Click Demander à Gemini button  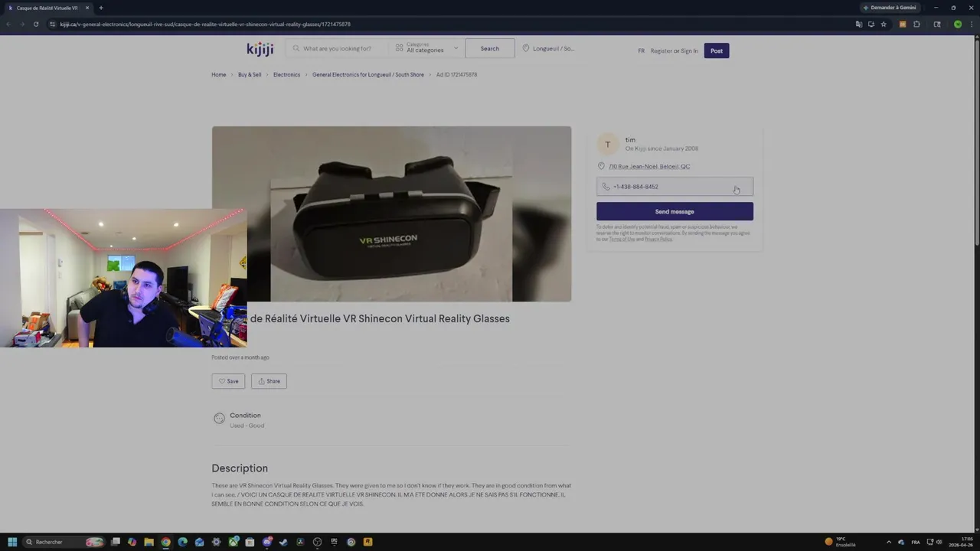tap(890, 8)
